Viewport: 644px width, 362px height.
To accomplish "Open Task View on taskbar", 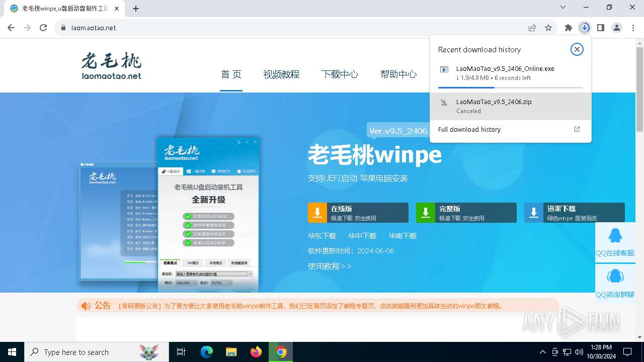I will click(x=181, y=352).
